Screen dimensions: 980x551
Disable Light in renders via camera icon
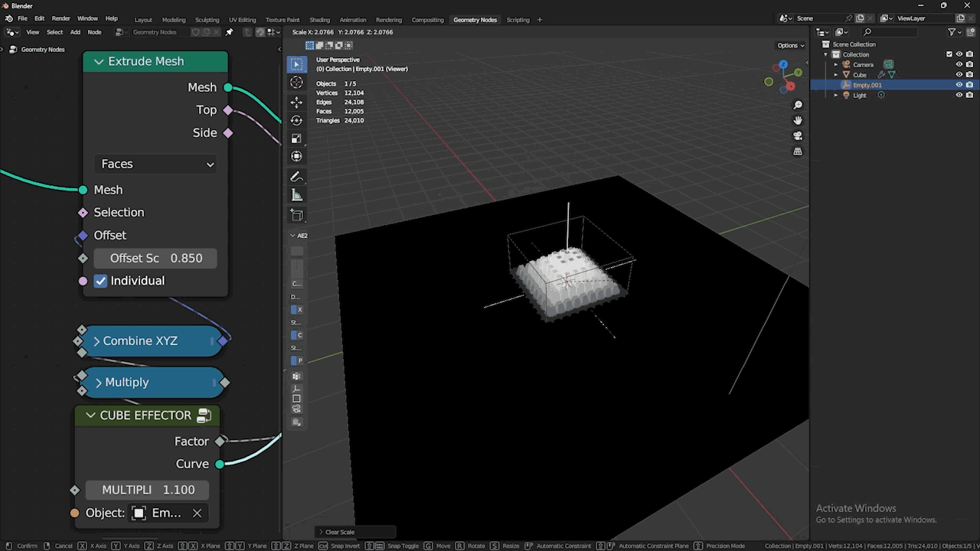click(x=969, y=95)
